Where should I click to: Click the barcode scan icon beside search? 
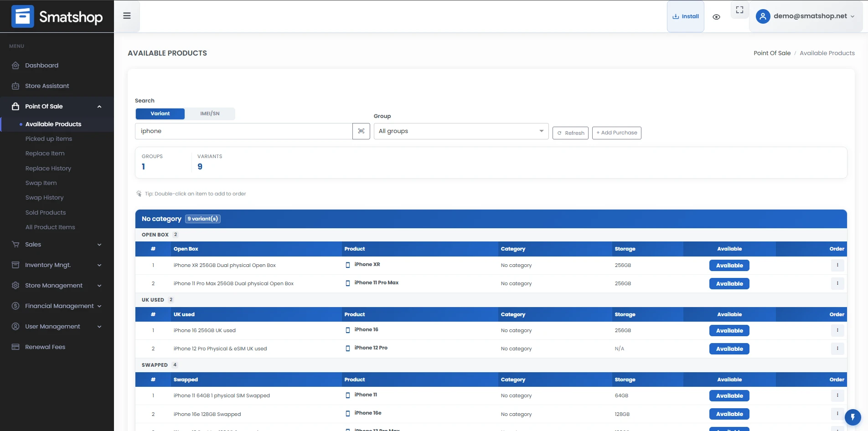(361, 131)
